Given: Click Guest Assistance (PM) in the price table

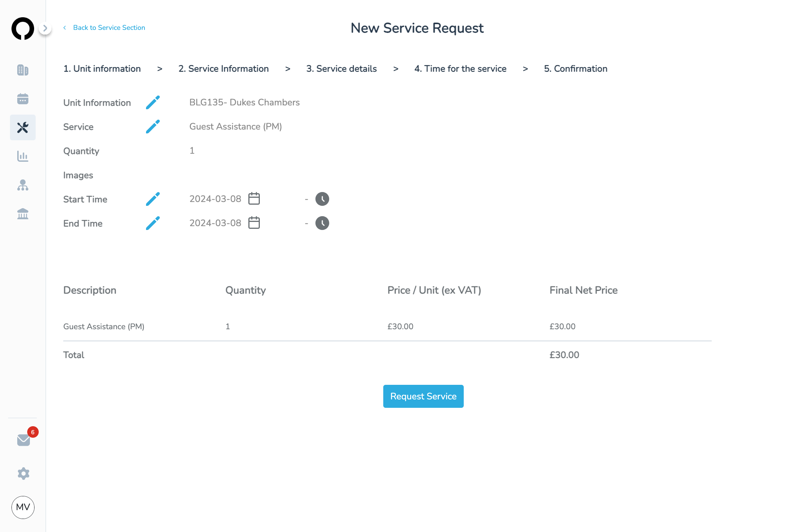Looking at the screenshot, I should (x=104, y=327).
